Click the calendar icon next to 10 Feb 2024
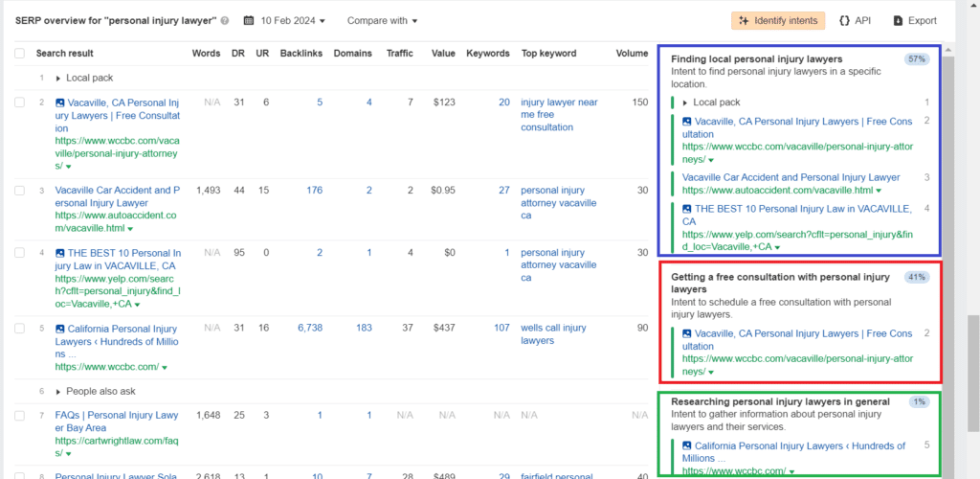980x479 pixels. click(x=248, y=21)
